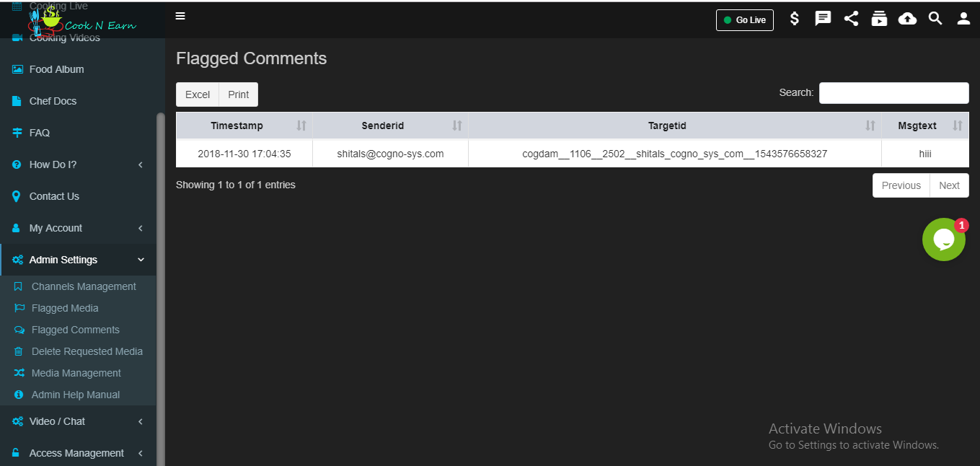The width and height of the screenshot is (980, 466).
Task: Open the user profile icon
Action: coord(963,19)
